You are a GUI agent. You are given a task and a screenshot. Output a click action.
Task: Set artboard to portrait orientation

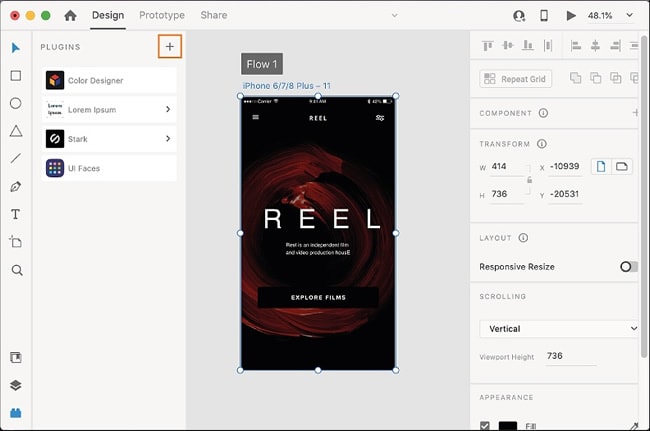coord(601,167)
